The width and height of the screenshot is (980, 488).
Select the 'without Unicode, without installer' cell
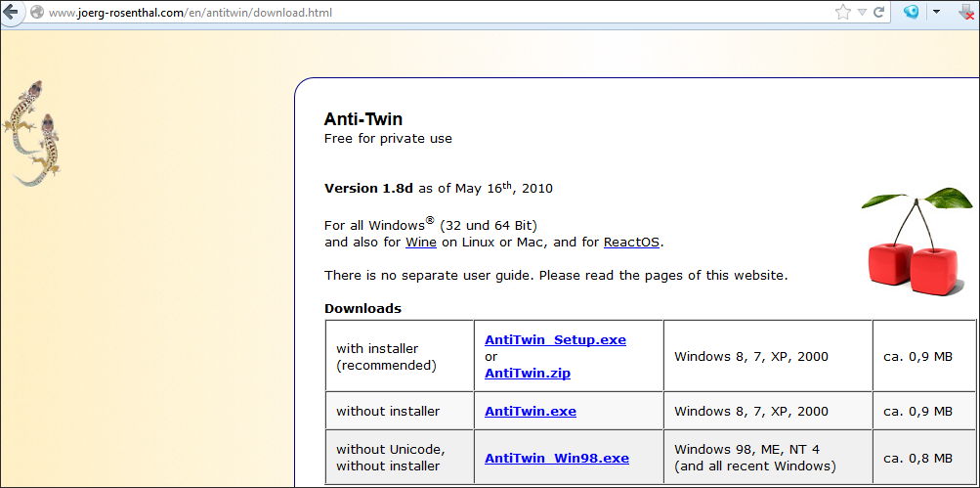click(x=400, y=458)
